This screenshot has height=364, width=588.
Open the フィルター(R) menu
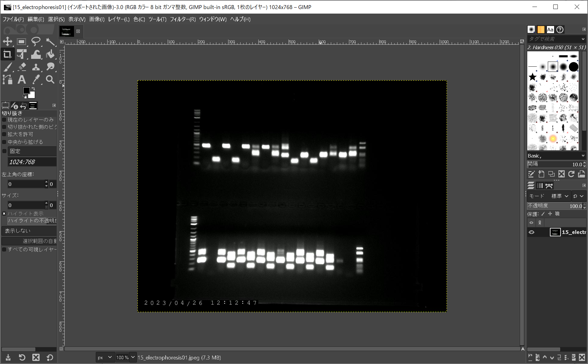pyautogui.click(x=183, y=19)
